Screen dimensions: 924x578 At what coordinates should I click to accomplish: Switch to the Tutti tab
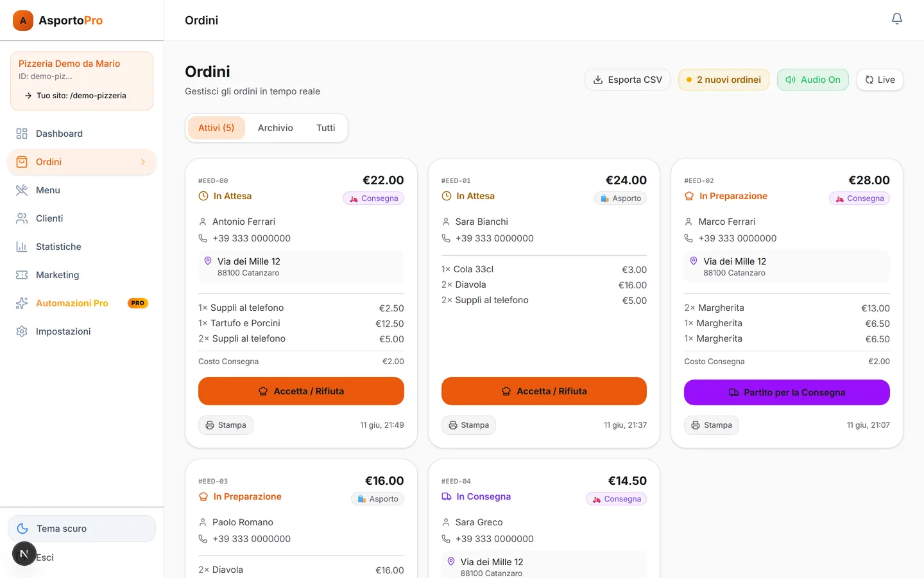click(326, 128)
